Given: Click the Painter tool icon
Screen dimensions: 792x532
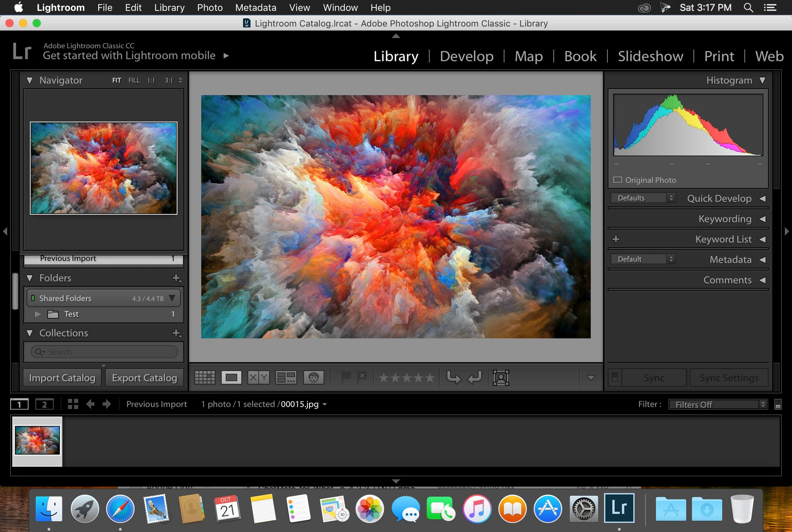Looking at the screenshot, I should coord(313,377).
